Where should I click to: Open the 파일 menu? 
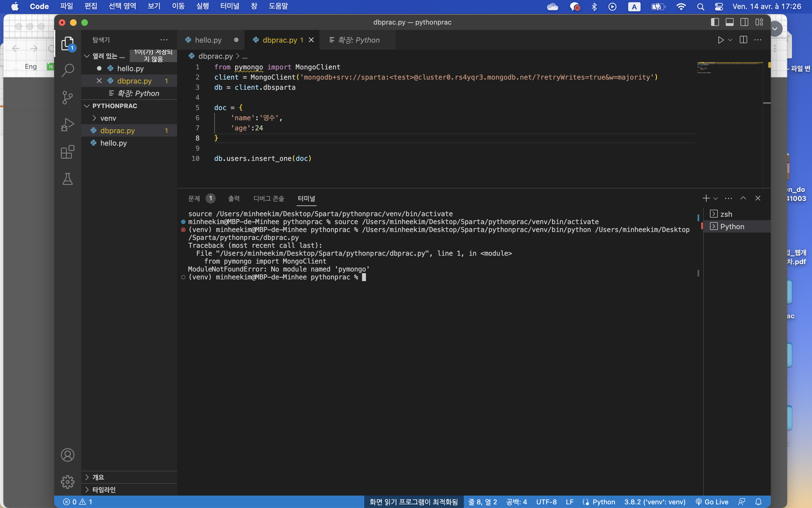67,6
